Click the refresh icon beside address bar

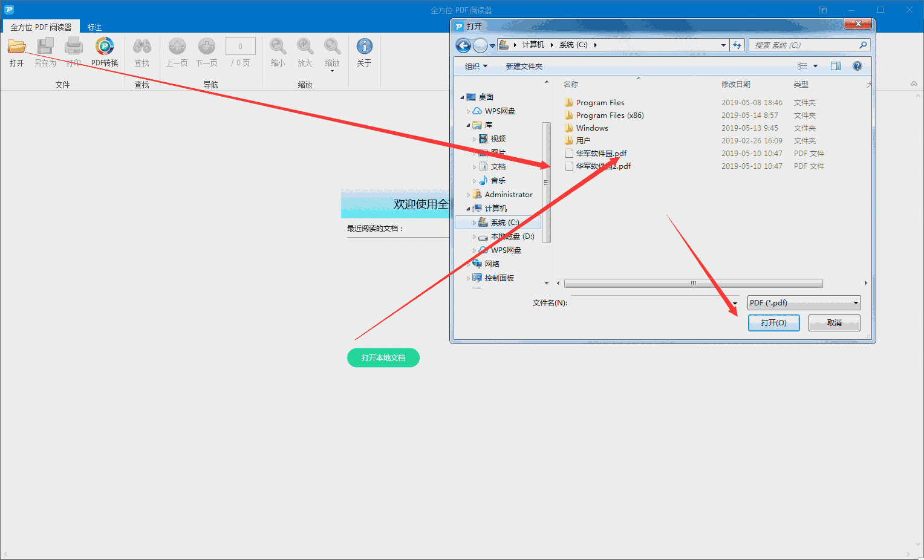point(737,45)
